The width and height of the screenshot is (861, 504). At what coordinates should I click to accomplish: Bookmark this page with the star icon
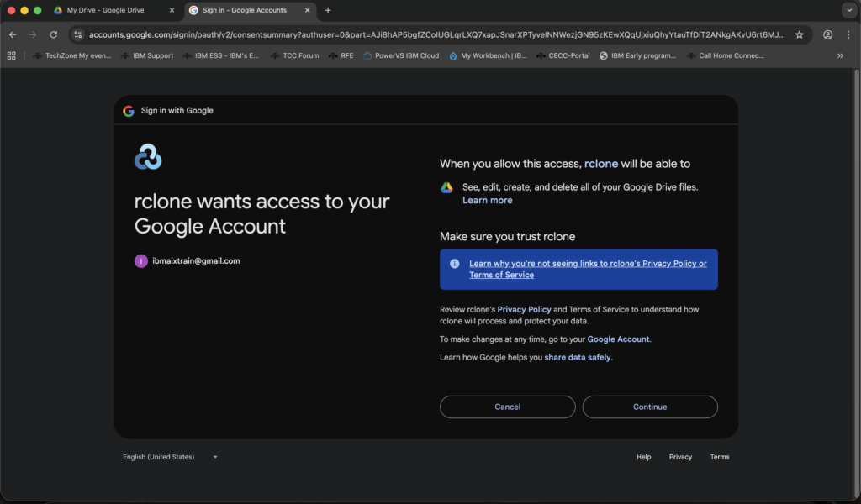click(800, 34)
